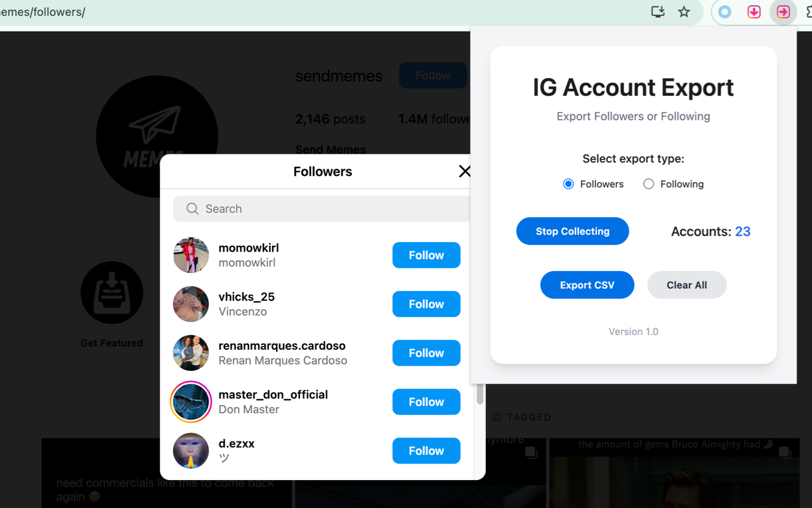This screenshot has height=508, width=812.
Task: Click the followers list scrollbar
Action: click(x=480, y=394)
